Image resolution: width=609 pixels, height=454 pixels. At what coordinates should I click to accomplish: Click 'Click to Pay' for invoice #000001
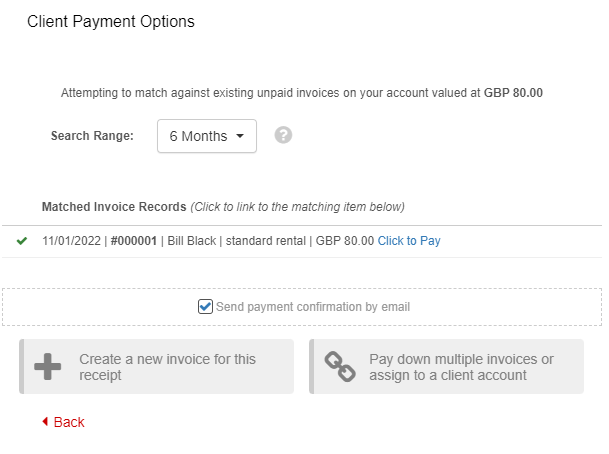point(409,241)
